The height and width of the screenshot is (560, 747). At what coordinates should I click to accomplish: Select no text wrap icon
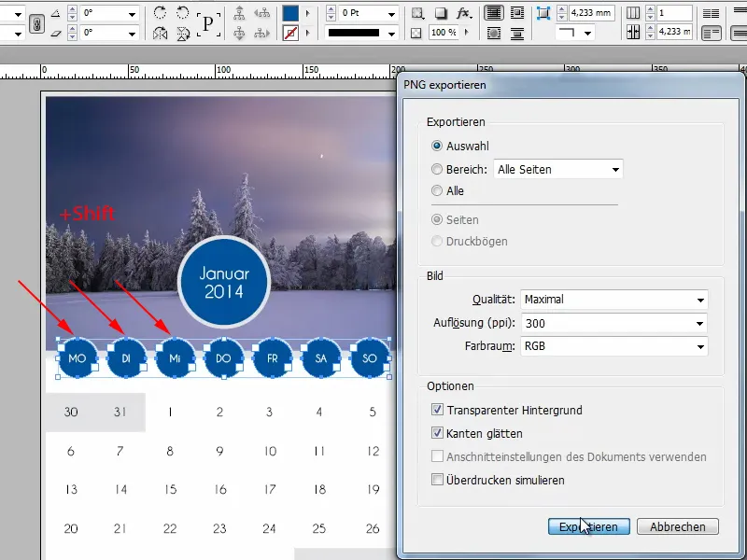(494, 13)
